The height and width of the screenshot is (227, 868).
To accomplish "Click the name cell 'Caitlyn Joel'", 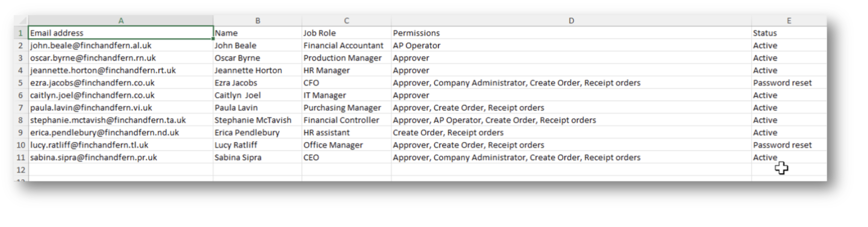I will [257, 95].
